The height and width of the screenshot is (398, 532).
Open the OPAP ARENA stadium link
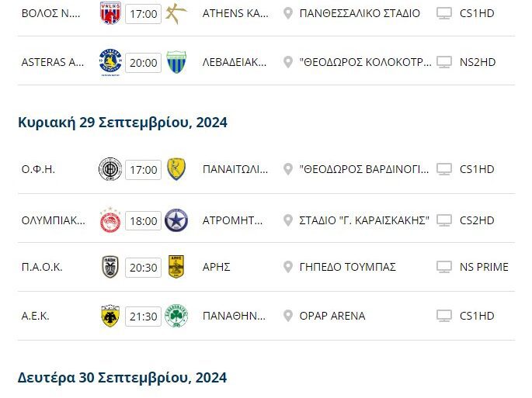coord(332,316)
